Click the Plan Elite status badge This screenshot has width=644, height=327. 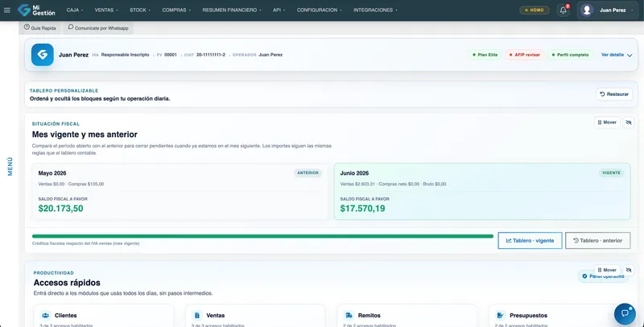[485, 55]
